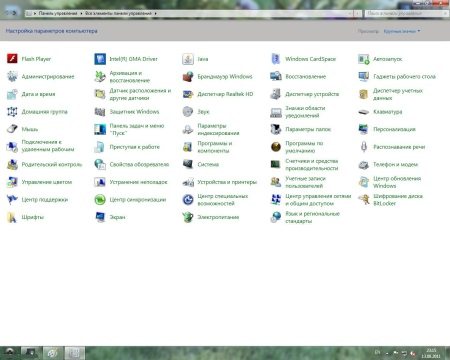Open Язык и региональные стандарты icon
Image resolution: width=450 pixels, height=360 pixels.
[276, 217]
